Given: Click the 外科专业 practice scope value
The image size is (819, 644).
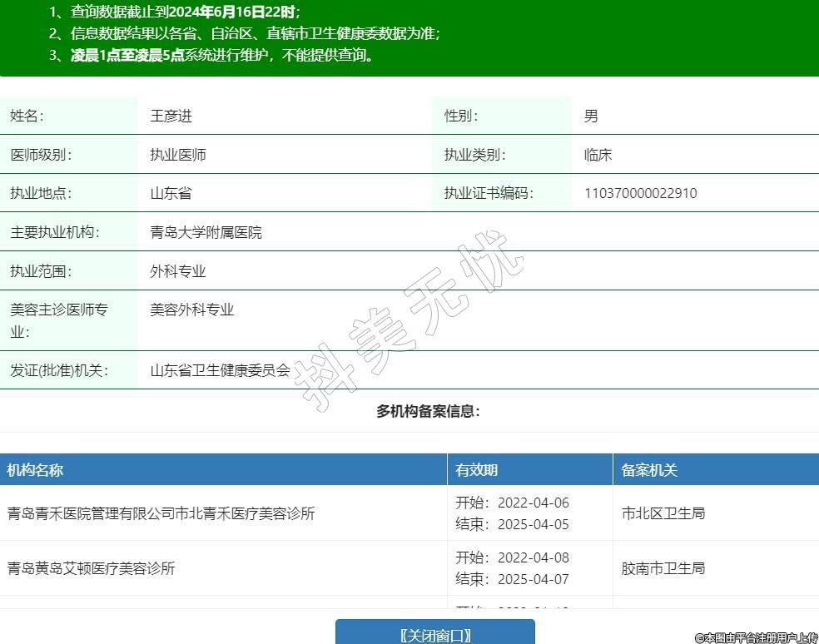Looking at the screenshot, I should coord(178,271).
